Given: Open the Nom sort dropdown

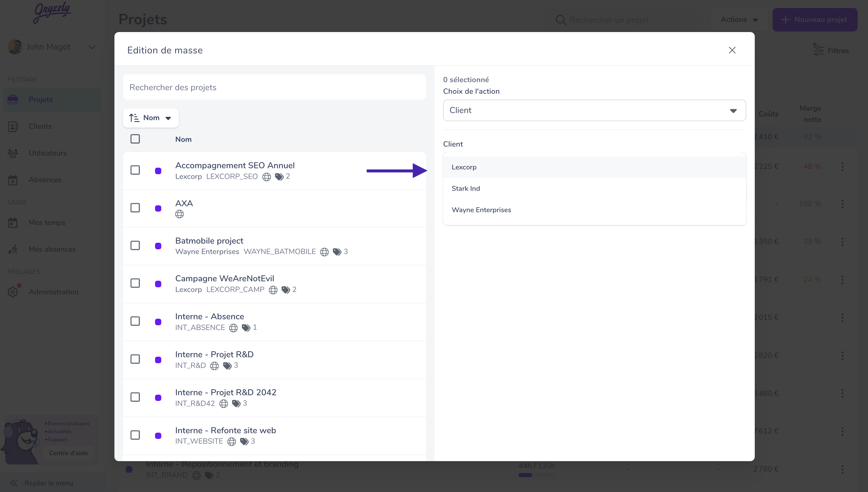Looking at the screenshot, I should 151,118.
